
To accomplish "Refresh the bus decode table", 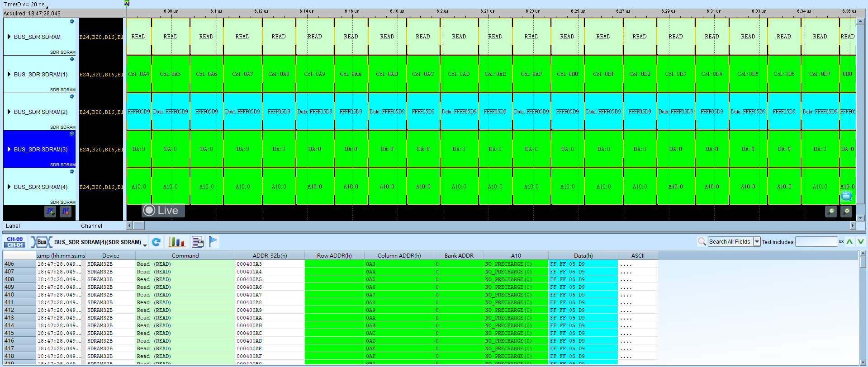I will click(157, 242).
